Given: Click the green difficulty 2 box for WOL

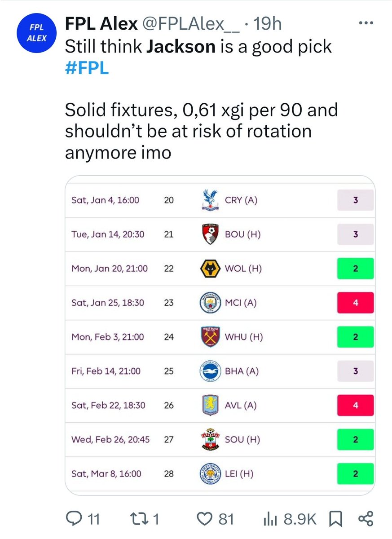Looking at the screenshot, I should pyautogui.click(x=355, y=269).
